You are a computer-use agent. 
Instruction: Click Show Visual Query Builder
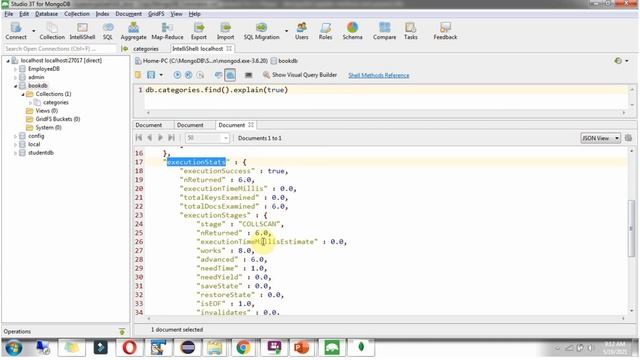[300, 75]
